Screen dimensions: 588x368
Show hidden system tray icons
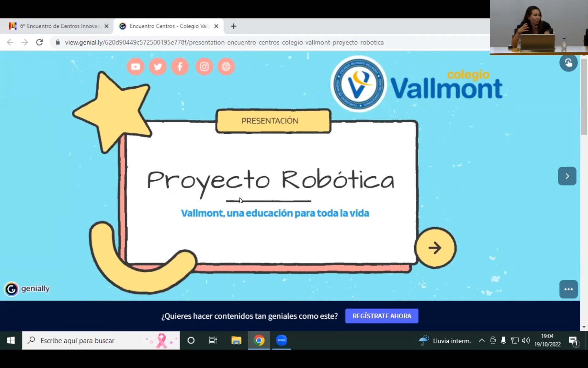click(481, 340)
